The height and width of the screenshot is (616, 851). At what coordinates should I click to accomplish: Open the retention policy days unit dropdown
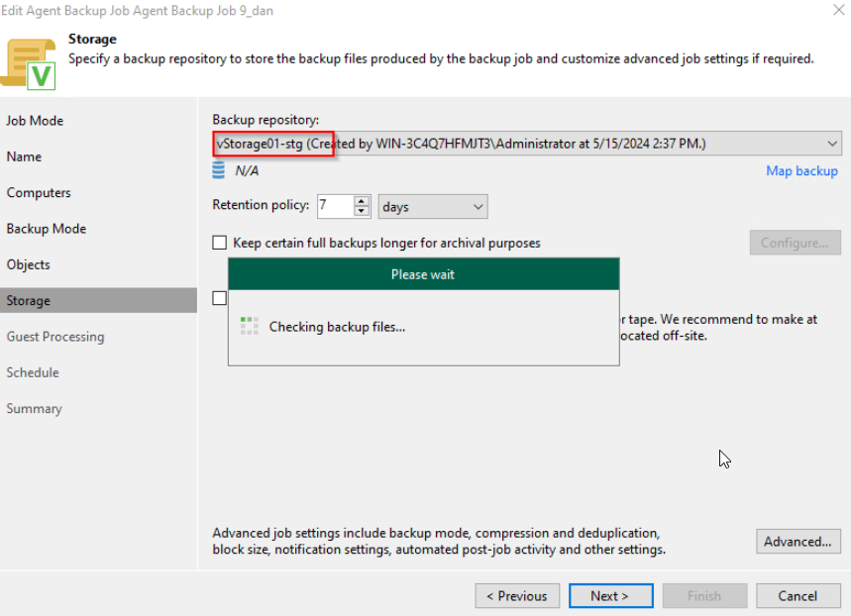pos(433,207)
